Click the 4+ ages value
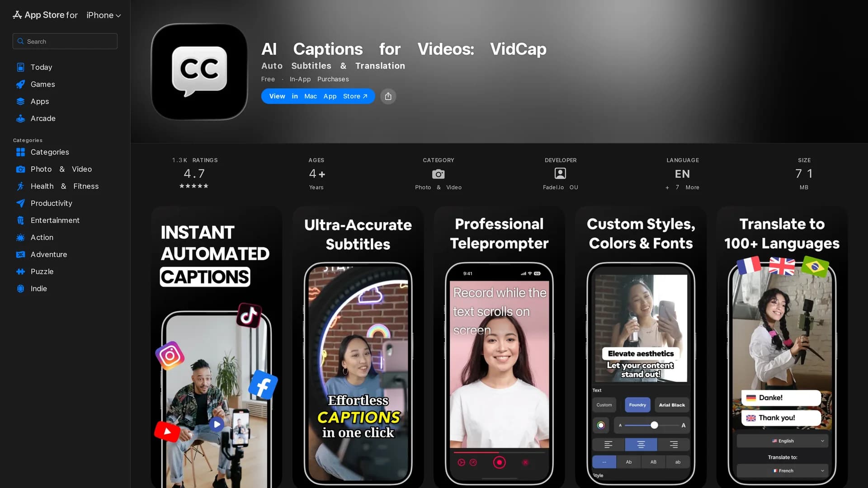 (317, 174)
